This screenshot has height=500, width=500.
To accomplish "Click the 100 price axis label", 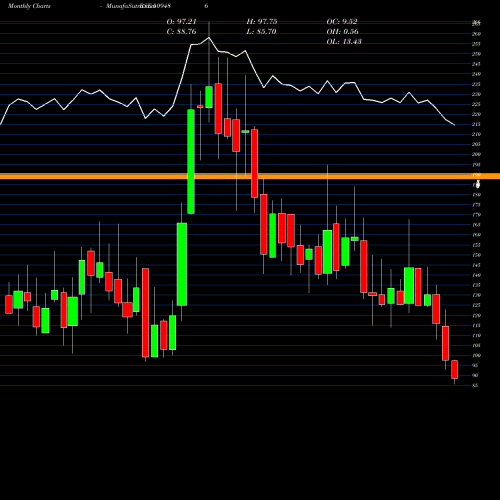I will tap(476, 355).
